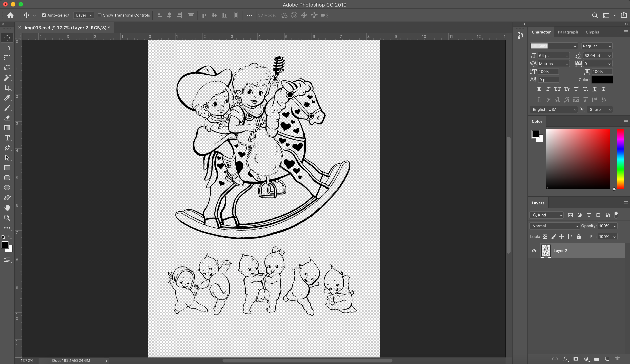630x364 pixels.
Task: Click the Faux Bold text button
Action: coord(539,89)
